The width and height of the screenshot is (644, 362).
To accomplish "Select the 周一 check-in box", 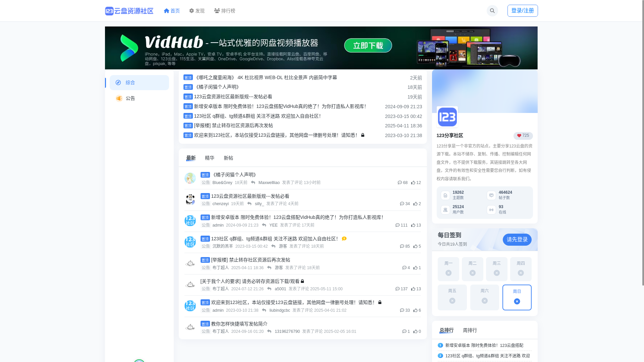I will click(x=448, y=269).
